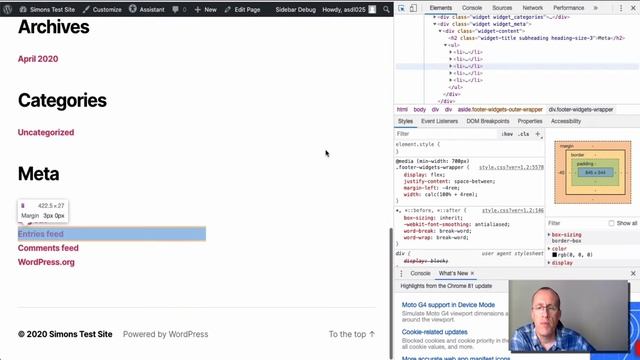Select aside.footer-widgets-outer-wrapper breadcrumb
This screenshot has width=640, height=360.
[500, 109]
